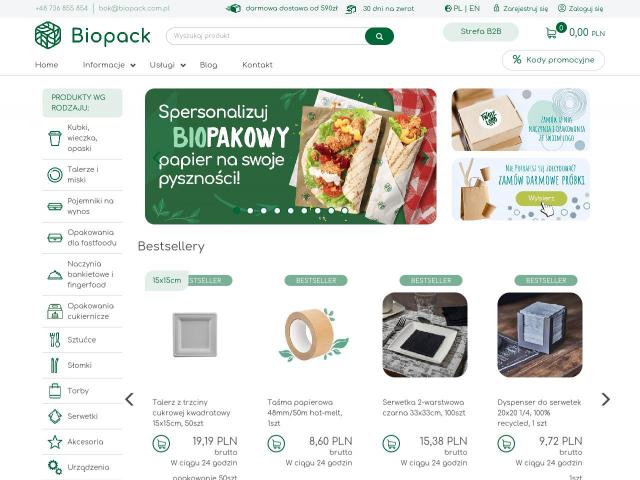Go to the Blog menu item
The height and width of the screenshot is (480, 640).
click(x=209, y=65)
